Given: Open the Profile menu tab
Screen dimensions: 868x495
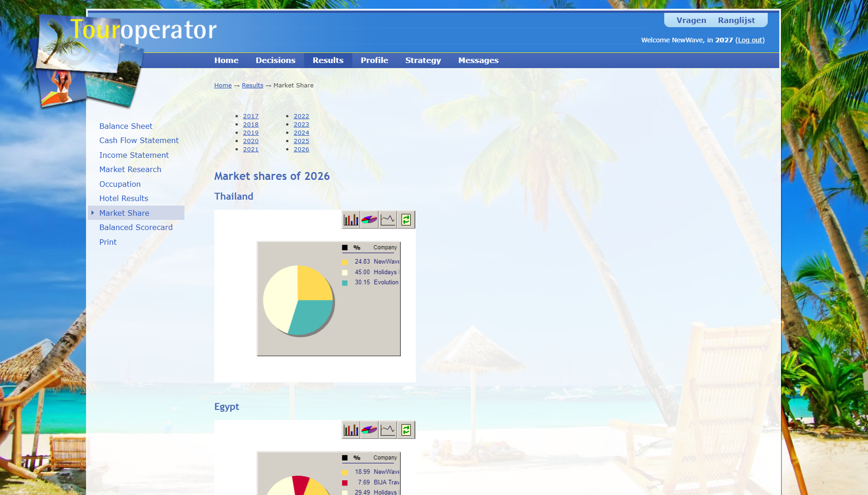Looking at the screenshot, I should (x=374, y=60).
